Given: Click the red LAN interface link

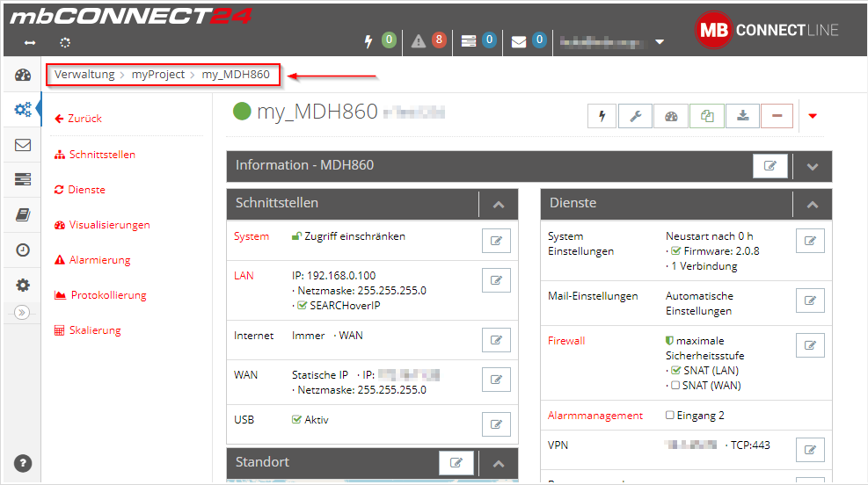Looking at the screenshot, I should point(244,275).
